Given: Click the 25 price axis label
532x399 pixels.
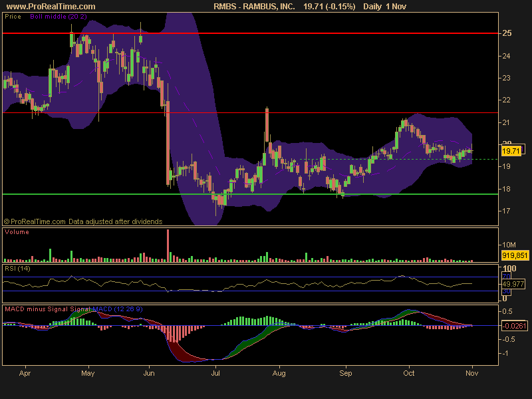Looking at the screenshot, I should (x=507, y=33).
